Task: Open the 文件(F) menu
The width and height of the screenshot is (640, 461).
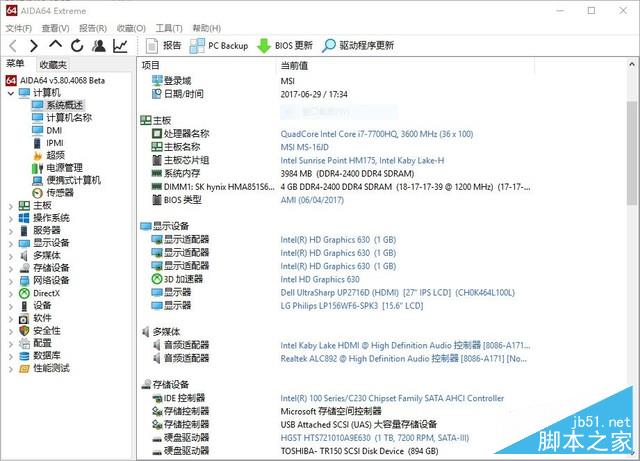Action: tap(19, 28)
